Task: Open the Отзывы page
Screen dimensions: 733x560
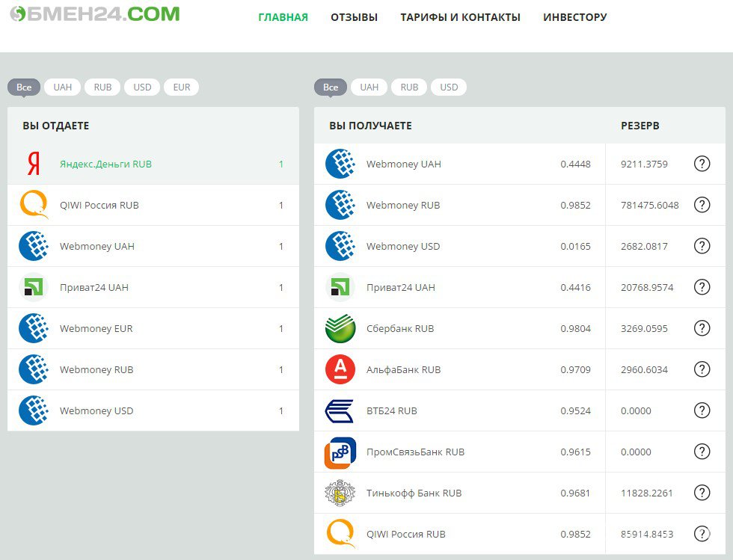Action: tap(355, 17)
